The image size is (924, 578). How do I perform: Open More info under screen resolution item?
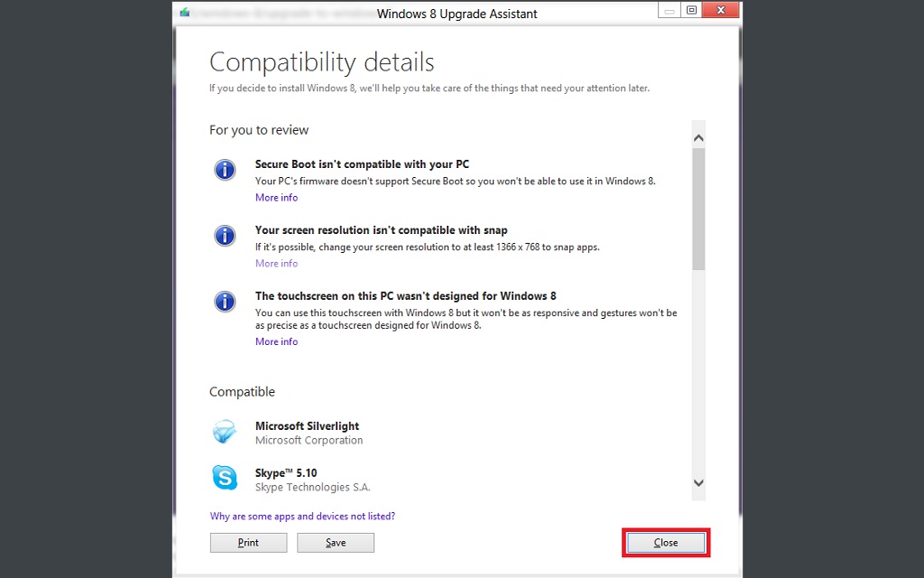click(276, 264)
